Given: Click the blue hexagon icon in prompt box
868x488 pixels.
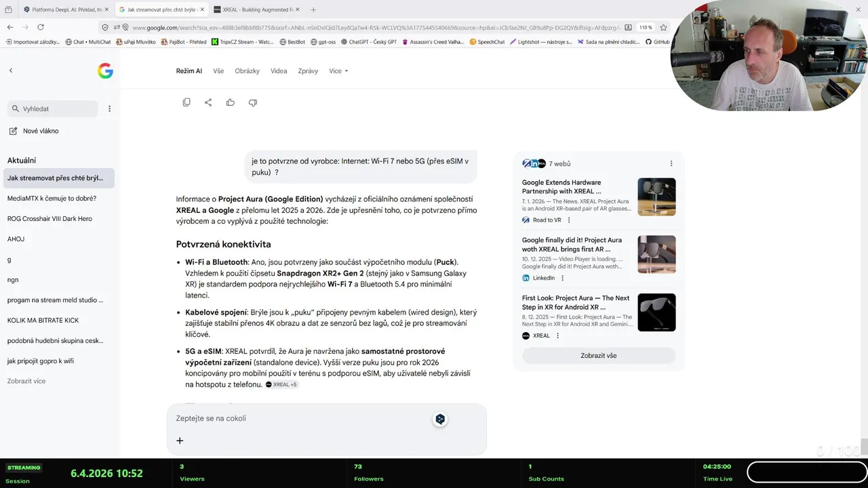Looking at the screenshot, I should click(440, 419).
